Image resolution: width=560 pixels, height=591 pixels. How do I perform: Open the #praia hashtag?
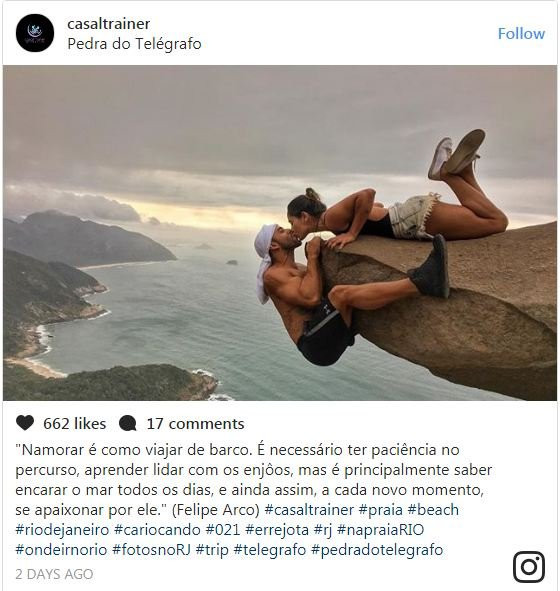381,510
